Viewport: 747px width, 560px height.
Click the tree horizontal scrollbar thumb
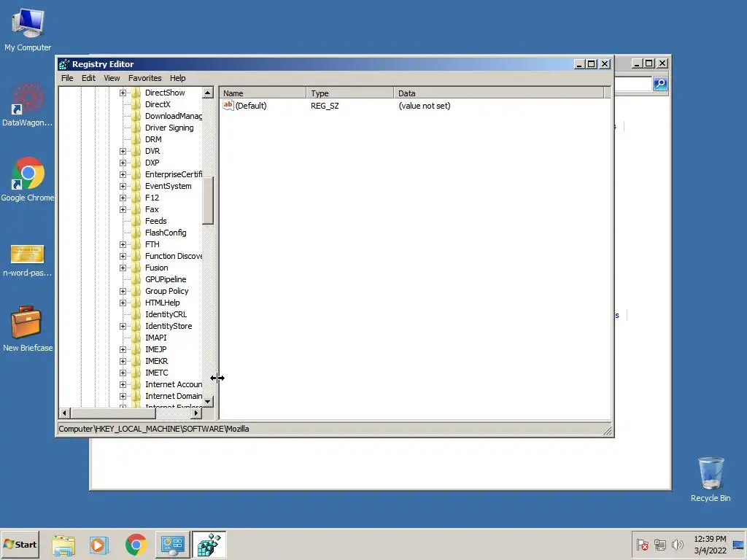pos(113,413)
